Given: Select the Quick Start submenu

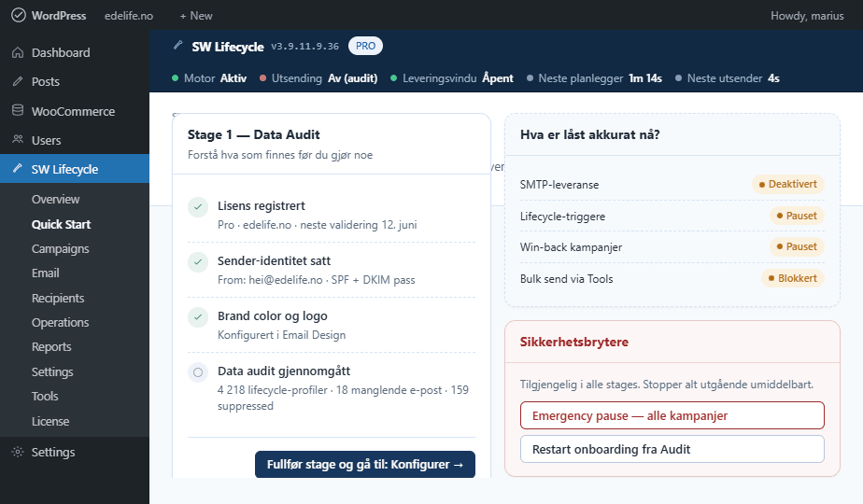Looking at the screenshot, I should (61, 224).
